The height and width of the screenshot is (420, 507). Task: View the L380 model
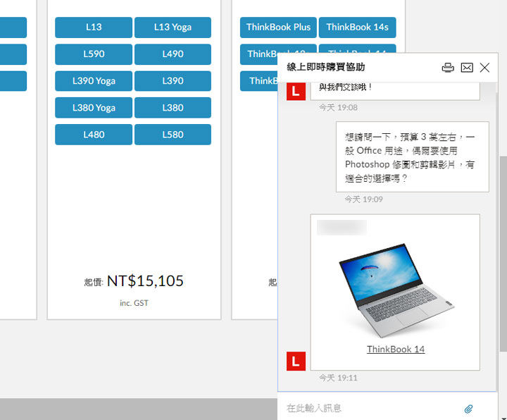(x=173, y=108)
